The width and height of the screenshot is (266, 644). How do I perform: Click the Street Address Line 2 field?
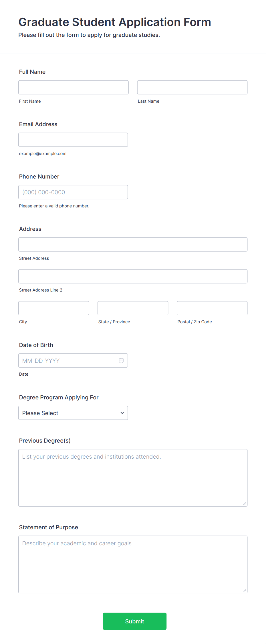click(x=133, y=276)
